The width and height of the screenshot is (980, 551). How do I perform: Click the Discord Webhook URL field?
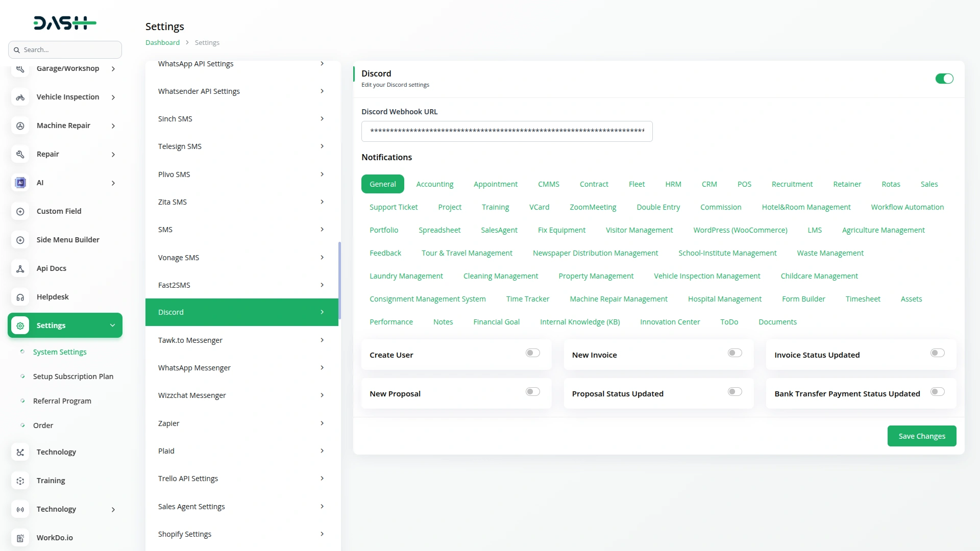tap(506, 131)
